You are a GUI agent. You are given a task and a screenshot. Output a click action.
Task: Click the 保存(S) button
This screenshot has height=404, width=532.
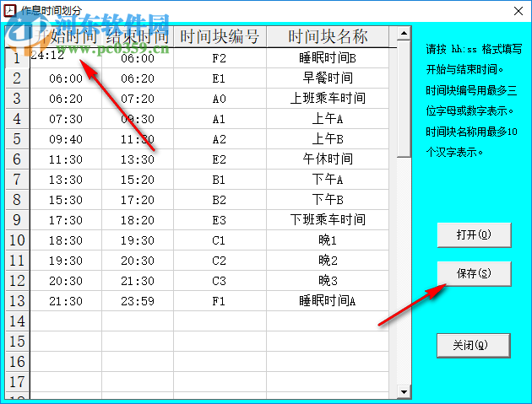474,273
